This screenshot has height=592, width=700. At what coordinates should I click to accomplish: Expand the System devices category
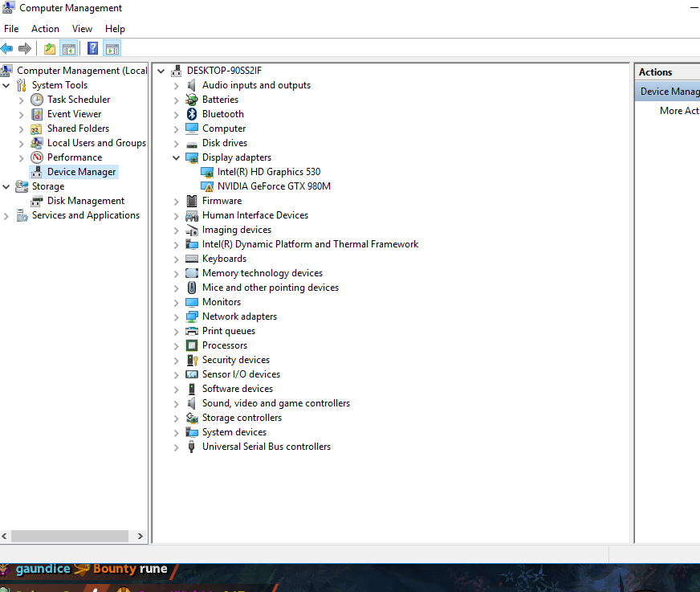(177, 433)
